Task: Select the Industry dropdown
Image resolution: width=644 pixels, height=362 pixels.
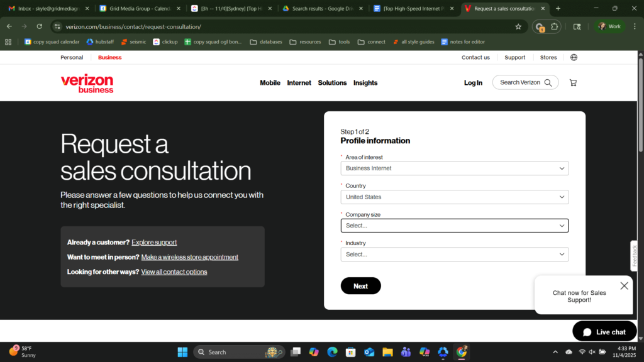Action: [x=454, y=255]
